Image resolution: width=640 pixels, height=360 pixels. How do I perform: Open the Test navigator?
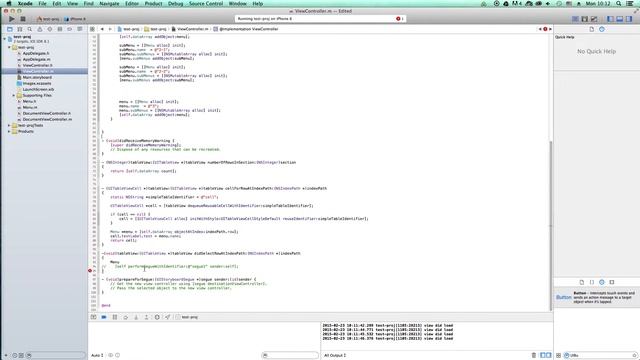[x=50, y=29]
